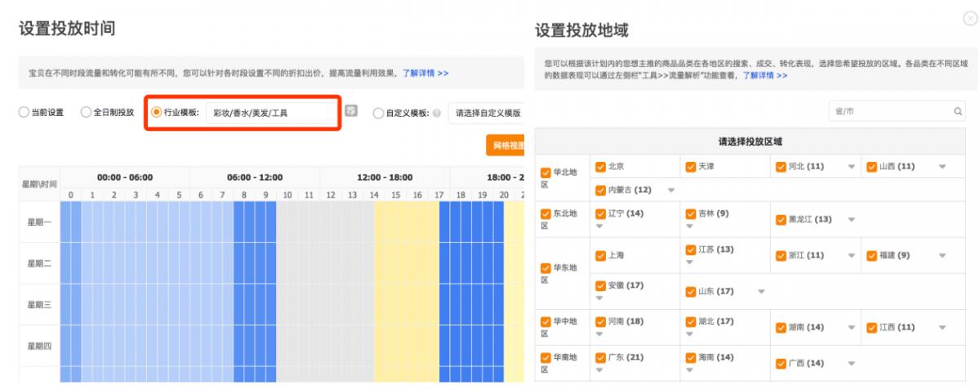The image size is (980, 390).
Task: Toggle the 华东地区 region checkbox
Action: coord(546,268)
